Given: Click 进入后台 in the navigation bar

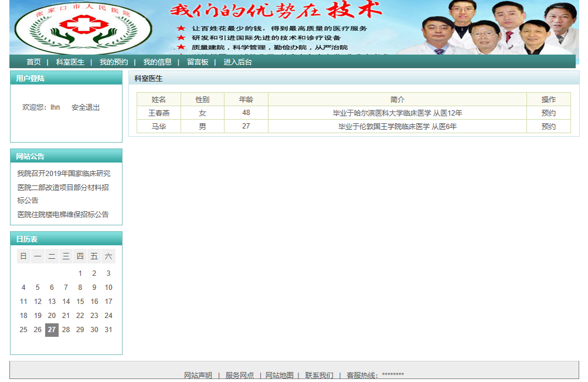Looking at the screenshot, I should (238, 62).
